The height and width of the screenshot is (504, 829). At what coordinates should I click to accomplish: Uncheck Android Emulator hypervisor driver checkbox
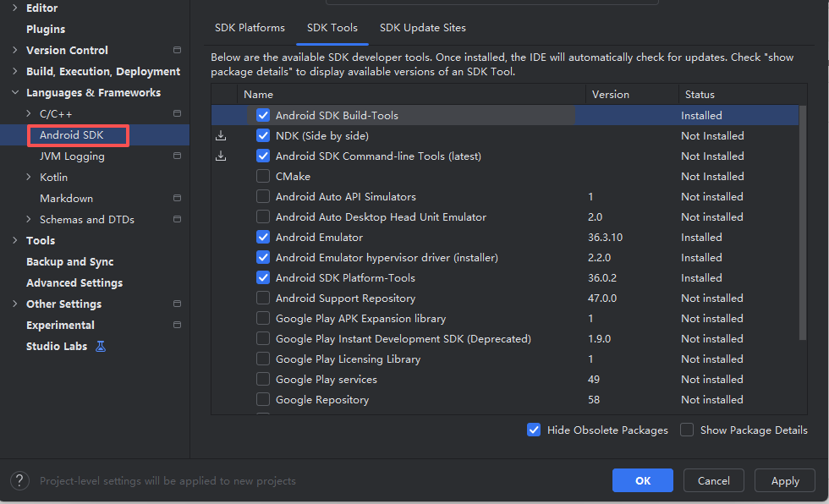[x=263, y=257]
